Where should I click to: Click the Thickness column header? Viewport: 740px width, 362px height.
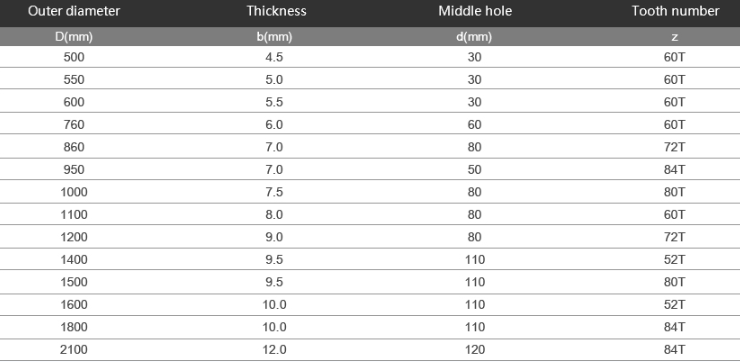coord(276,11)
